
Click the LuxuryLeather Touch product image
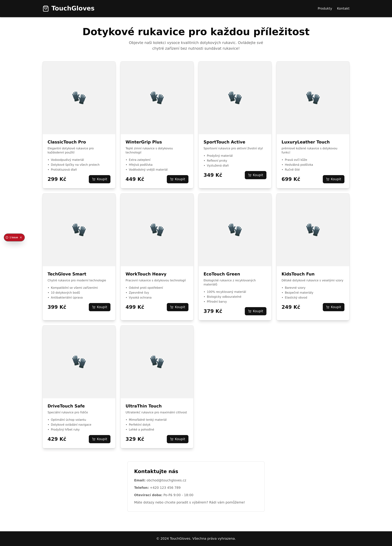coord(313,98)
